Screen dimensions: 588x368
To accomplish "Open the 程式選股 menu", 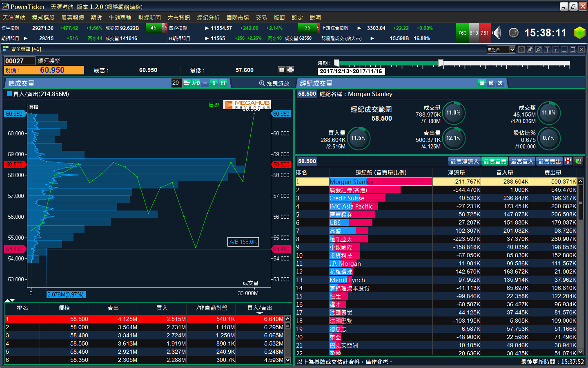I will (x=43, y=18).
